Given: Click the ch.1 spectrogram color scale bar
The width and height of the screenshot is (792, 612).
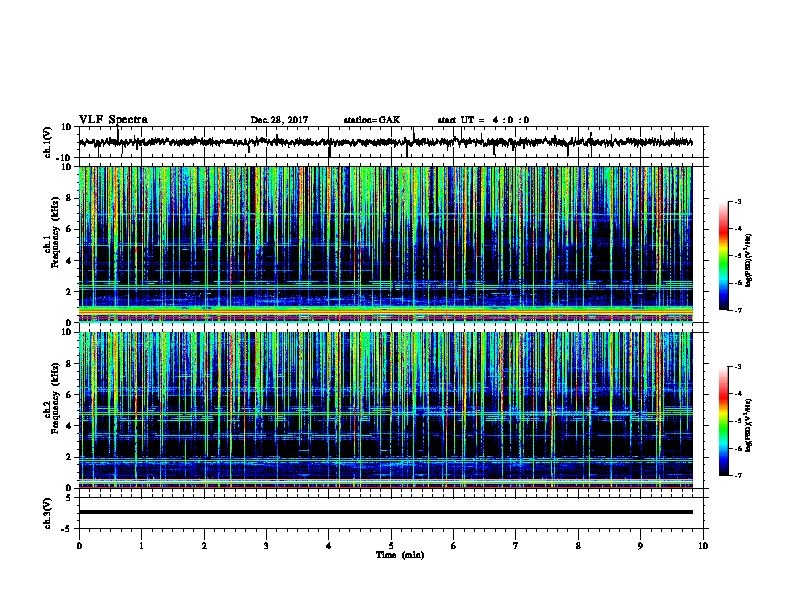Looking at the screenshot, I should point(724,256).
